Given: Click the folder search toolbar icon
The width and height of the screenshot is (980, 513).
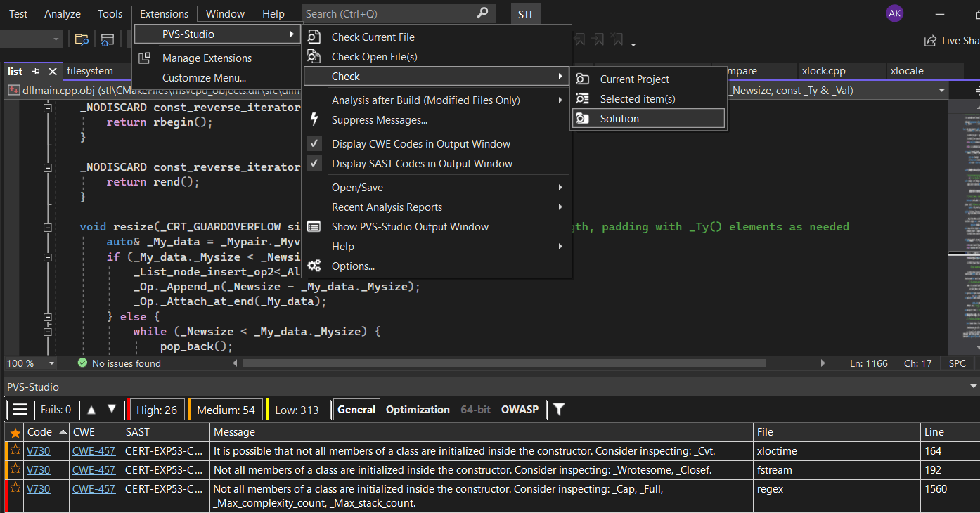Looking at the screenshot, I should (82, 40).
